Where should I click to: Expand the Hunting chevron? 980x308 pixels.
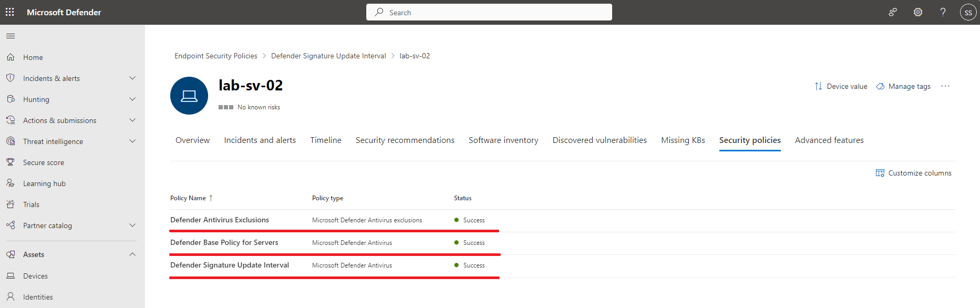[132, 99]
